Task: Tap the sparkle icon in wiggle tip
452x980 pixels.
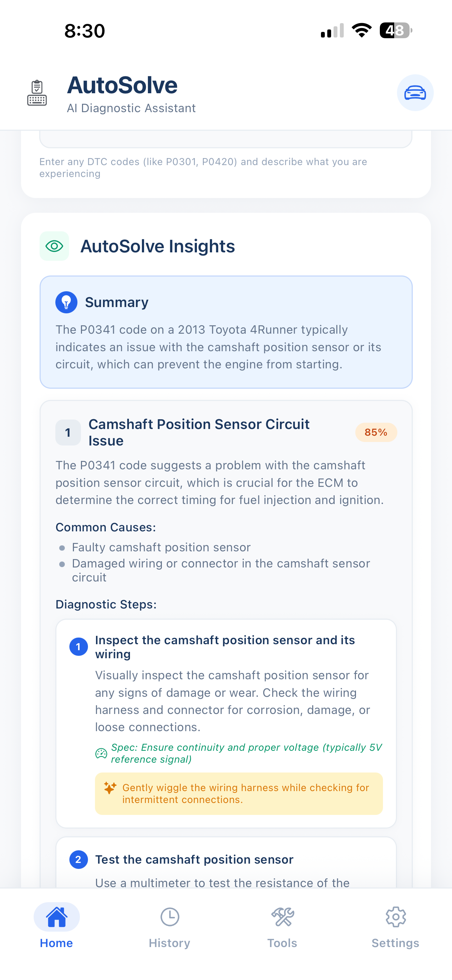Action: 110,788
